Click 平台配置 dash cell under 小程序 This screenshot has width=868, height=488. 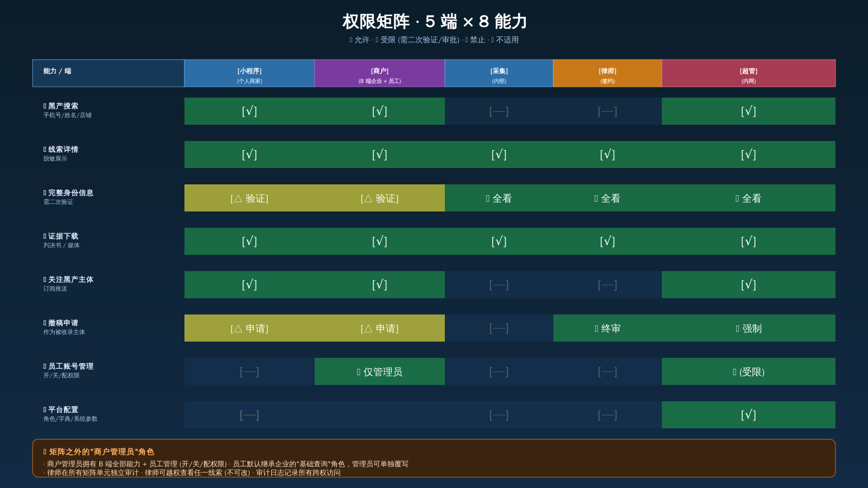click(250, 415)
